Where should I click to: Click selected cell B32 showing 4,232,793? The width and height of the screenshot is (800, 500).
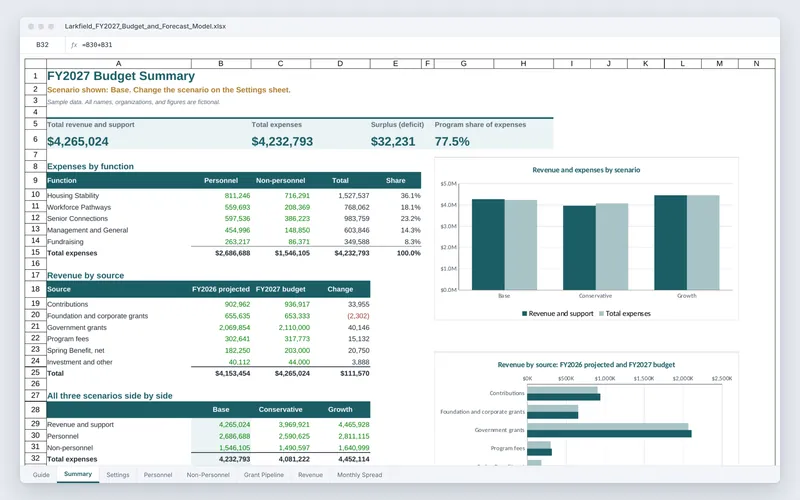click(x=235, y=459)
